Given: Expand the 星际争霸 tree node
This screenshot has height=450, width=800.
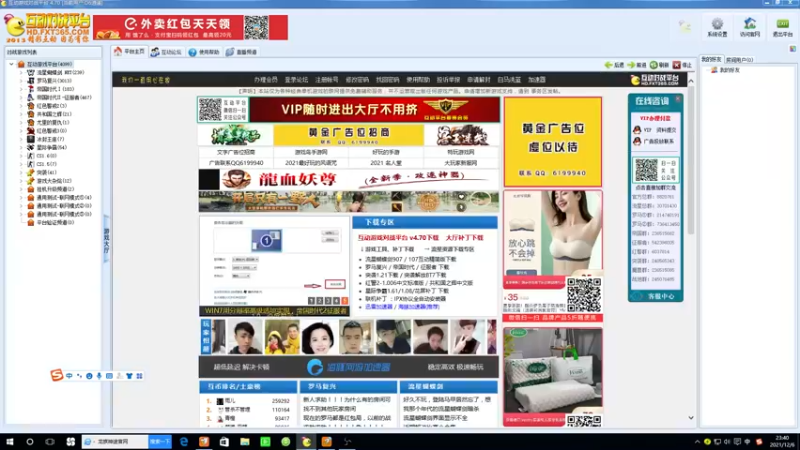Looking at the screenshot, I should [21, 147].
